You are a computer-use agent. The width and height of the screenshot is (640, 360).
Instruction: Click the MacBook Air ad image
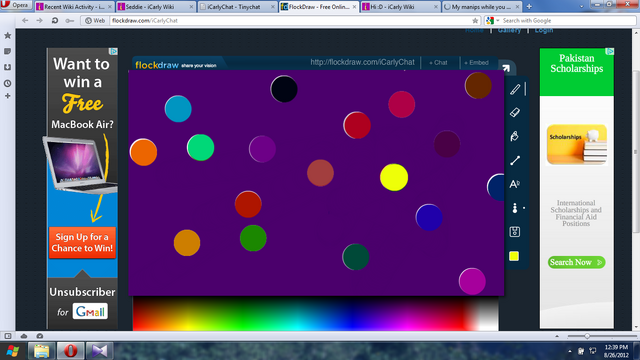pos(80,164)
